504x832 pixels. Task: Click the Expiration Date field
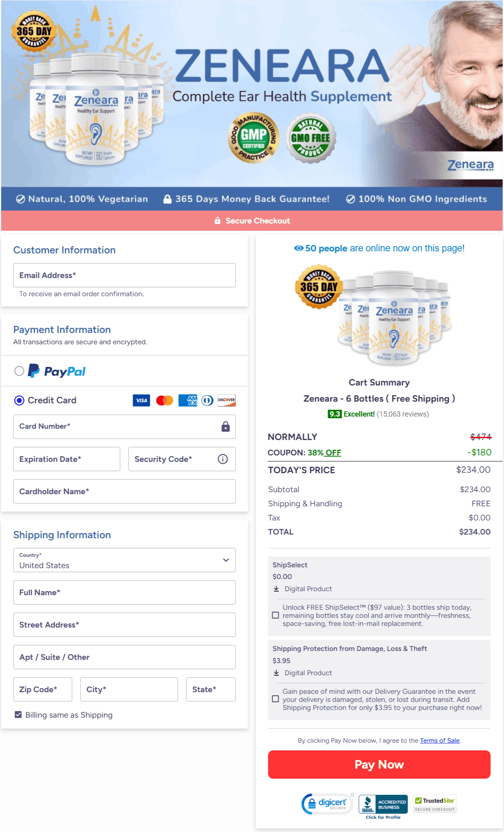pyautogui.click(x=66, y=459)
